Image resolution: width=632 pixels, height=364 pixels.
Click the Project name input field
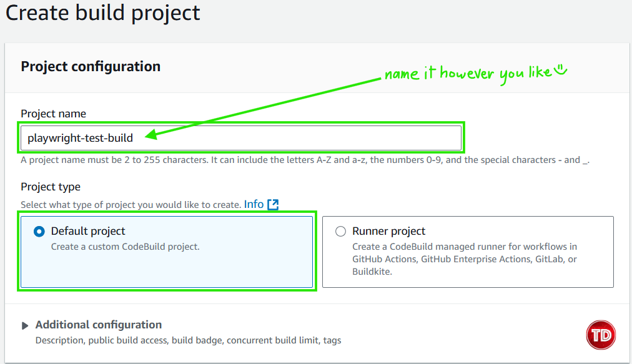(241, 138)
